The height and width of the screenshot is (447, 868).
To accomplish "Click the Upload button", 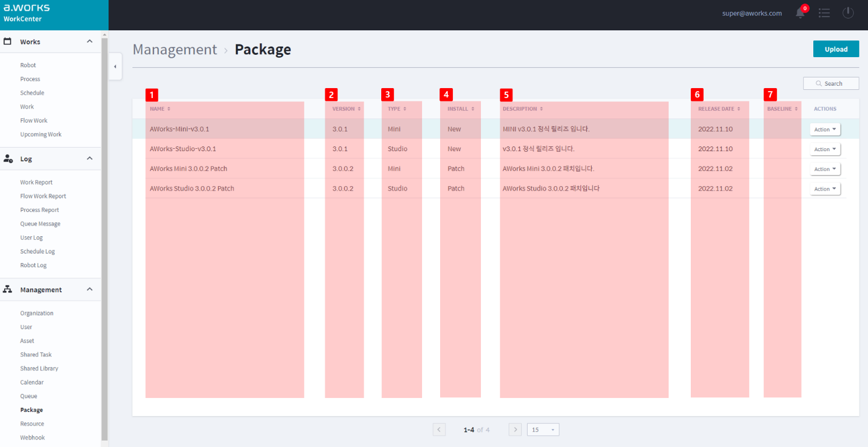I will tap(836, 49).
